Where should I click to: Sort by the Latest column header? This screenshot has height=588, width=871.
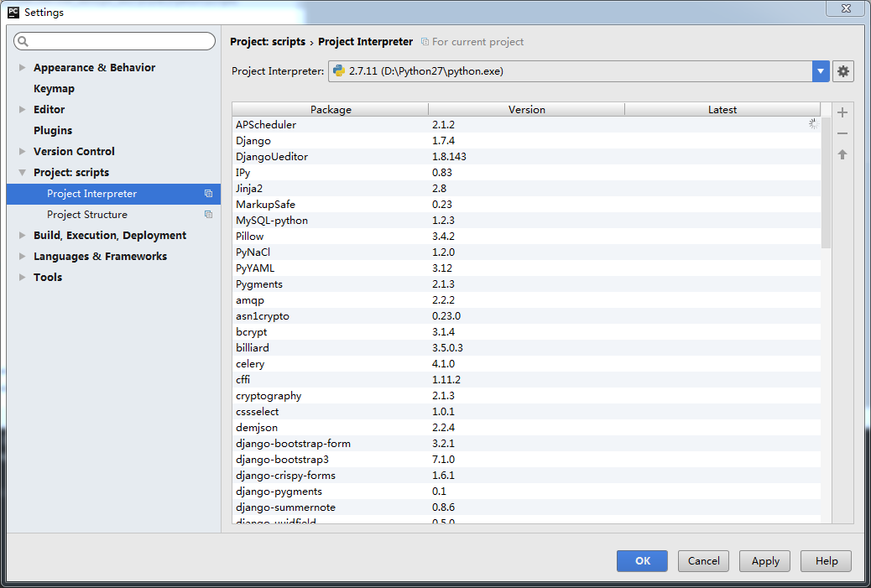(722, 109)
